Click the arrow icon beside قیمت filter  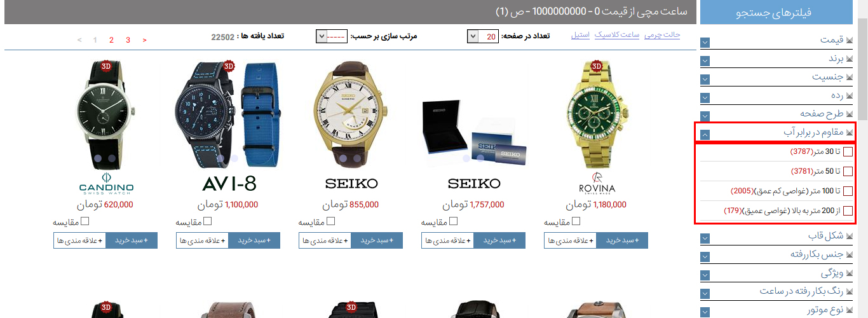(705, 43)
